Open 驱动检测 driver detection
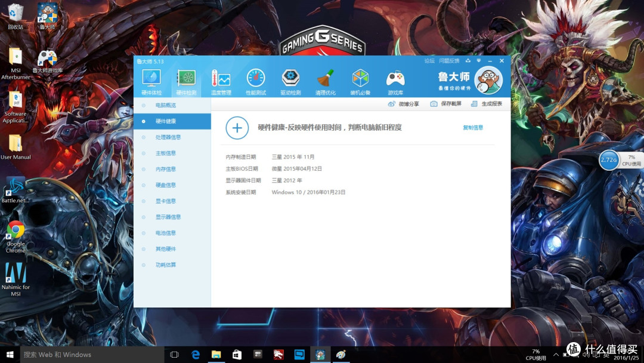644x363 pixels. (x=290, y=82)
